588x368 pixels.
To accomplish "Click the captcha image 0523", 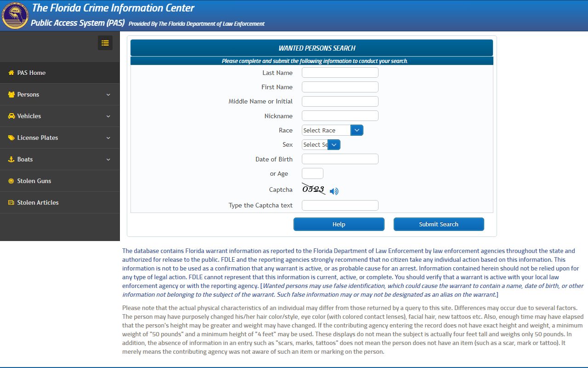I will [314, 189].
